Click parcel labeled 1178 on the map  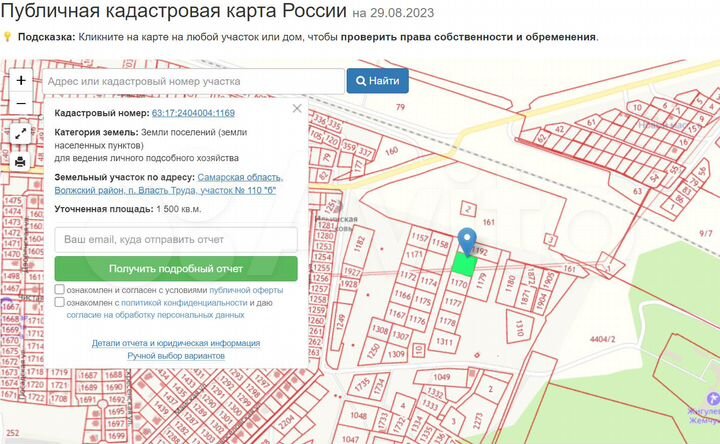pos(447,321)
